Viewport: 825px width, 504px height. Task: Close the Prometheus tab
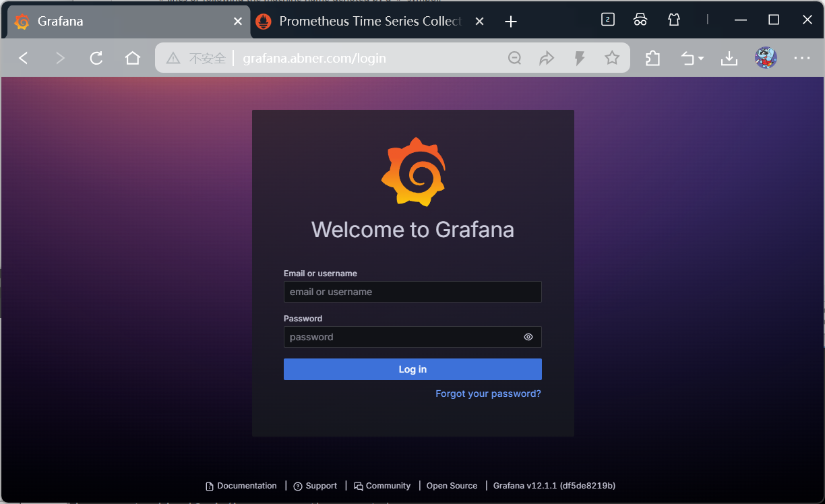(x=479, y=22)
